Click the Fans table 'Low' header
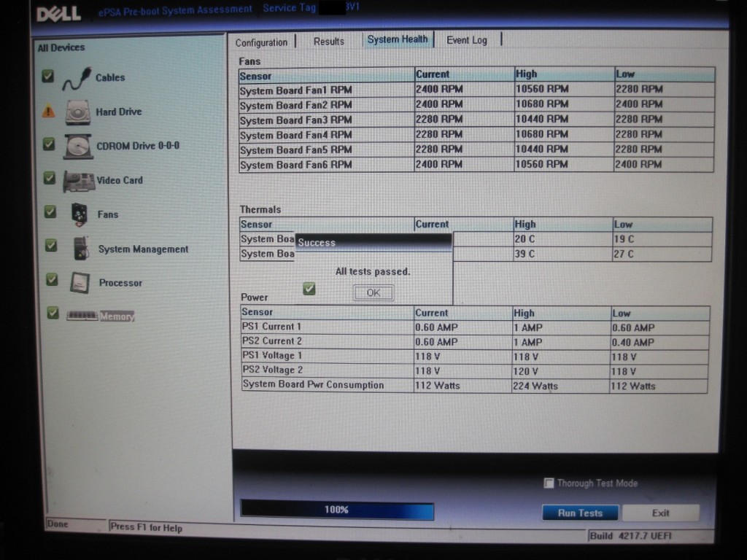The width and height of the screenshot is (747, 560). [x=625, y=74]
